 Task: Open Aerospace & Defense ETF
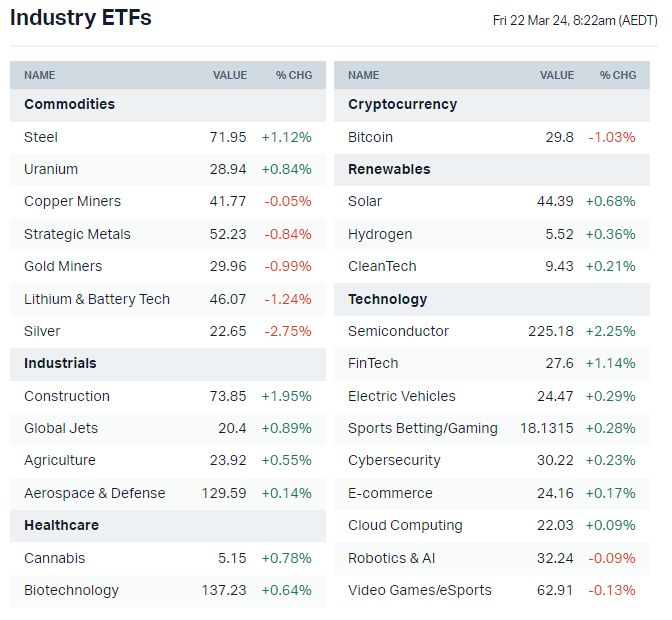tap(95, 493)
